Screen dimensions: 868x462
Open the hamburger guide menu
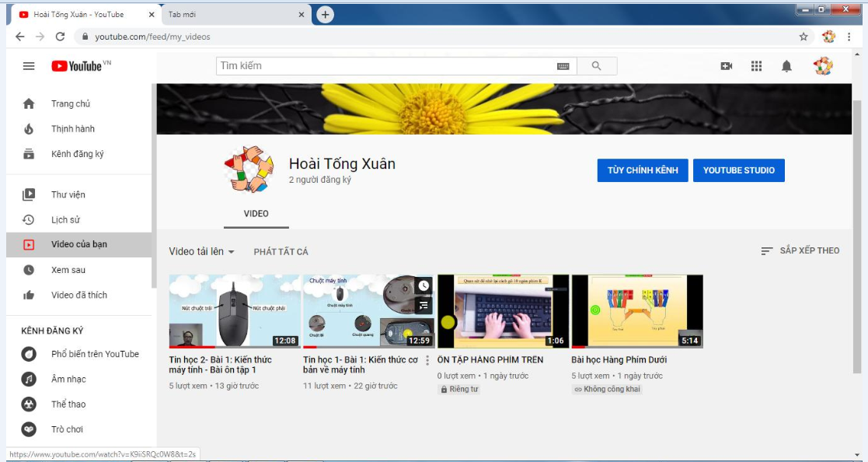pos(29,66)
